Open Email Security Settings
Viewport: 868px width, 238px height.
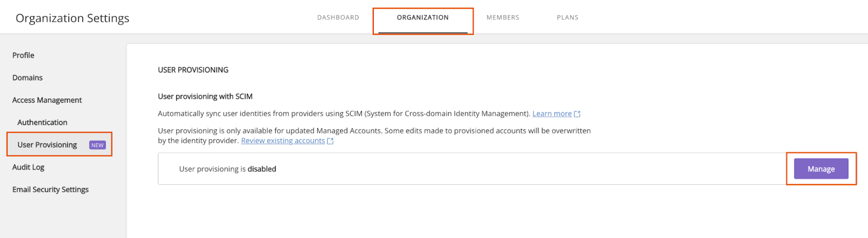pyautogui.click(x=50, y=189)
